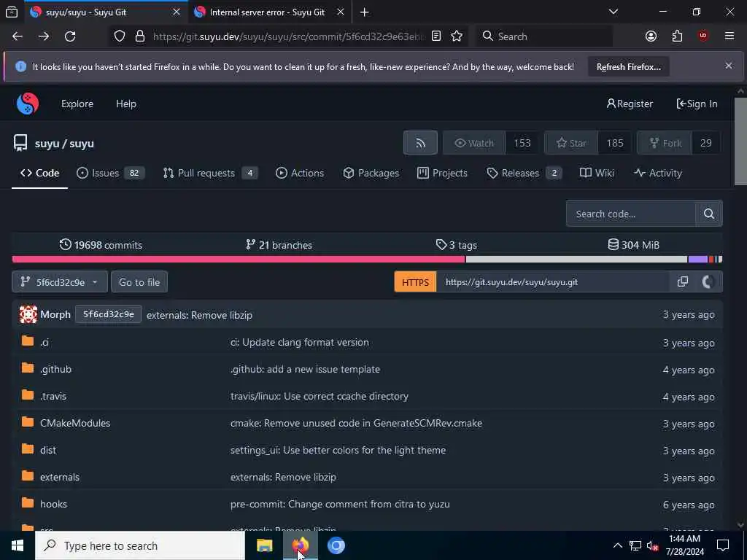The width and height of the screenshot is (747, 560).
Task: Click the Go to file button
Action: point(139,282)
